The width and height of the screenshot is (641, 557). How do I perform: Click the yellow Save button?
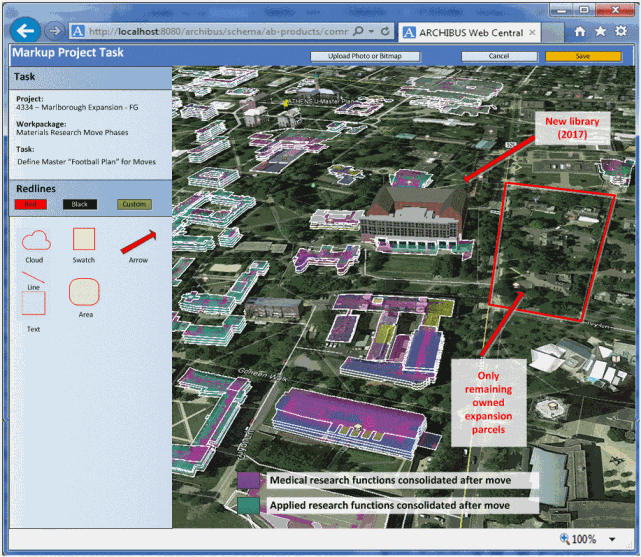(583, 56)
